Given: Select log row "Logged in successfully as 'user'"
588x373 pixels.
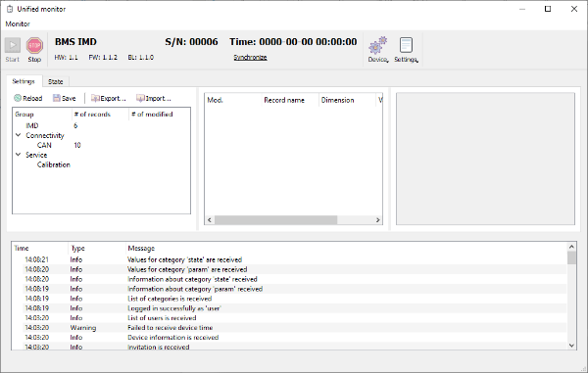Looking at the screenshot, I should [289, 308].
